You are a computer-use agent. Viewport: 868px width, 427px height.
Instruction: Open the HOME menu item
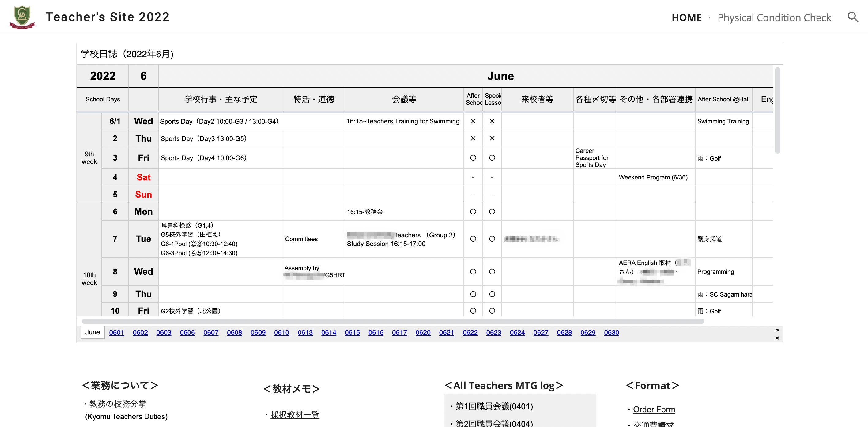point(686,17)
